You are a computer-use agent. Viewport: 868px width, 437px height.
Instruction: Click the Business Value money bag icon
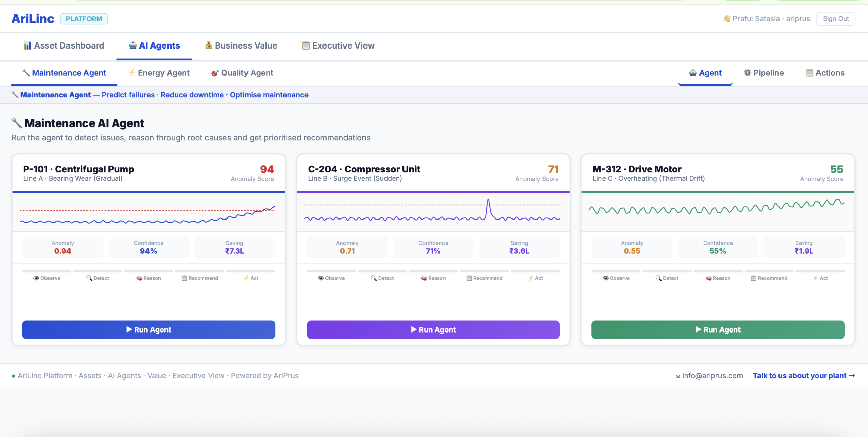[209, 45]
